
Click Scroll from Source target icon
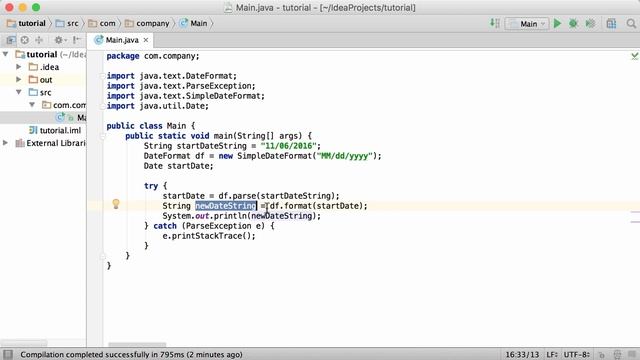tap(24, 40)
